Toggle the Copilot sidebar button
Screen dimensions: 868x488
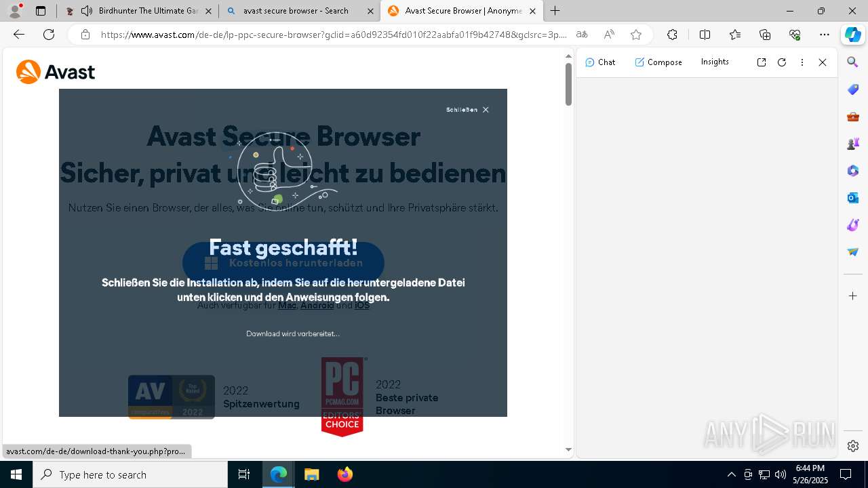click(852, 35)
